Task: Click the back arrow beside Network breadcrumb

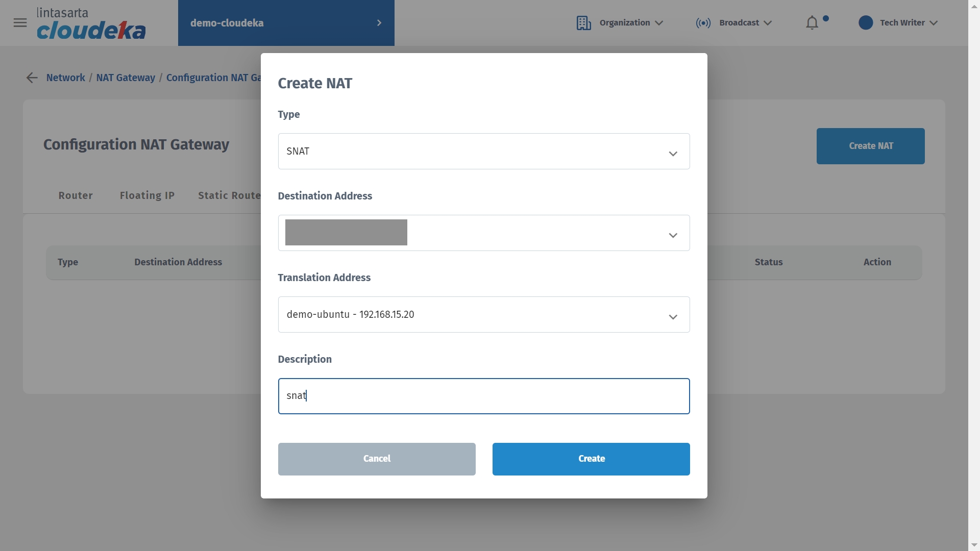Action: pyautogui.click(x=32, y=78)
